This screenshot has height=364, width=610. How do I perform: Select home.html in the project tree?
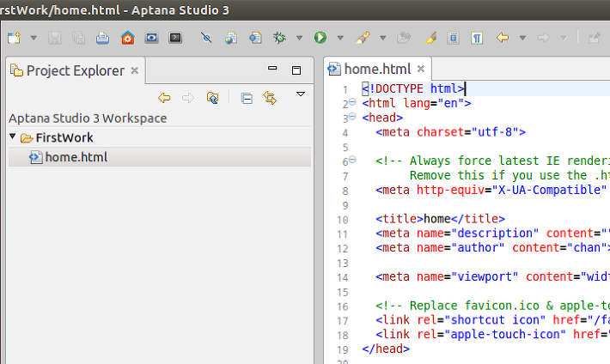tap(76, 157)
